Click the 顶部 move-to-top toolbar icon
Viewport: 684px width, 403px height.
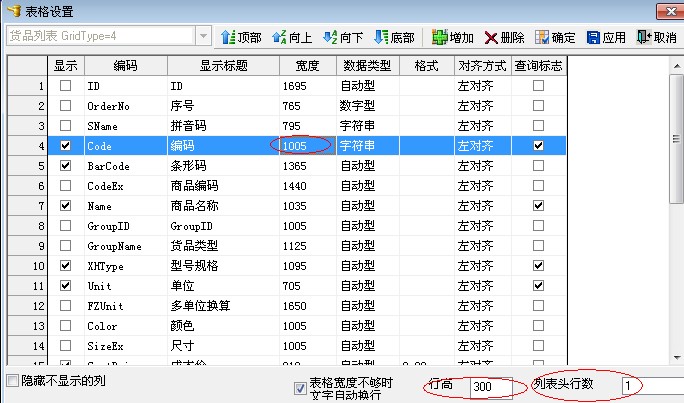click(x=228, y=37)
